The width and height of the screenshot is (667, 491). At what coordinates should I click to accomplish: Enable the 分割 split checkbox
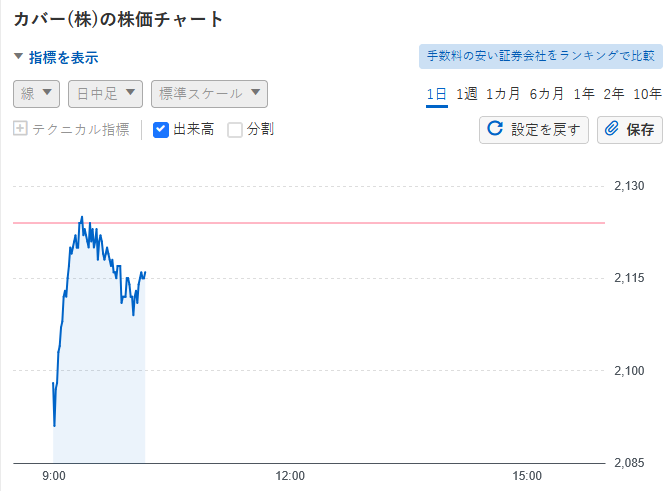pyautogui.click(x=235, y=129)
